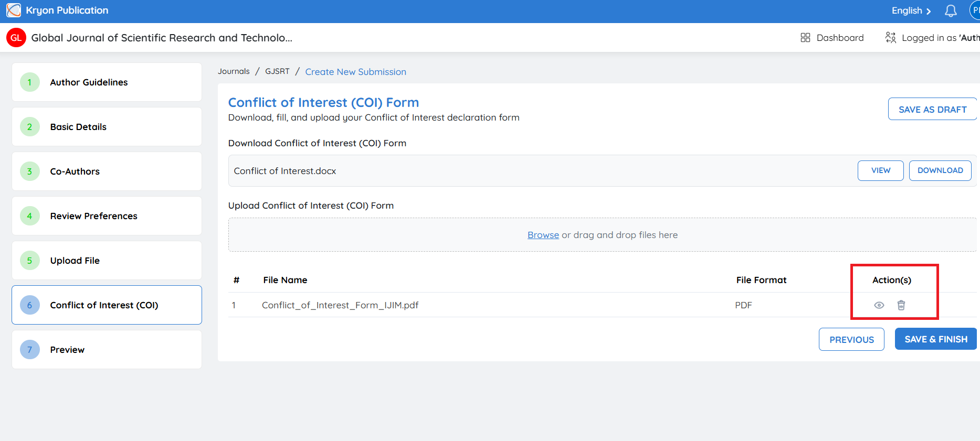Select the Conflict of Interest (COI) step
This screenshot has width=980, height=441.
[x=107, y=305]
